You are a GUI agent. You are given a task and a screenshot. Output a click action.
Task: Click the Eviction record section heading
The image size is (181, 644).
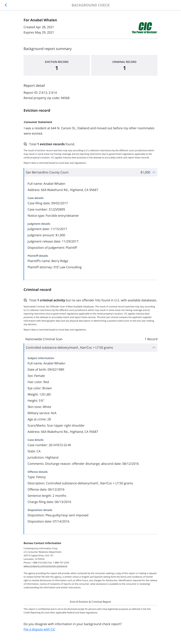tap(37, 110)
